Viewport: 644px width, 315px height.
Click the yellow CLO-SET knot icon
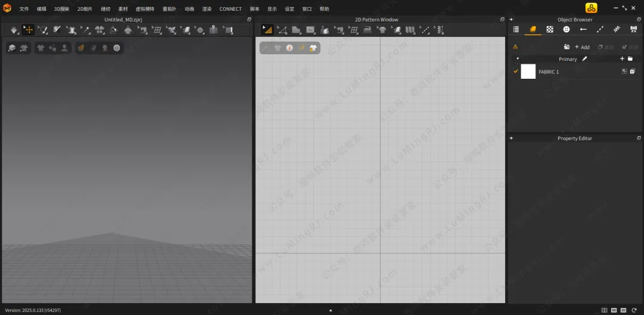point(591,8)
